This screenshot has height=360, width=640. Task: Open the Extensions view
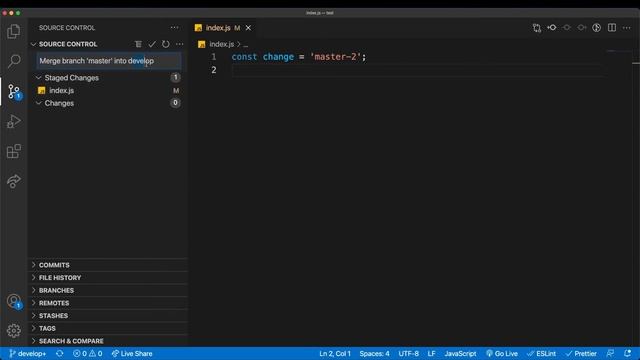(13, 151)
